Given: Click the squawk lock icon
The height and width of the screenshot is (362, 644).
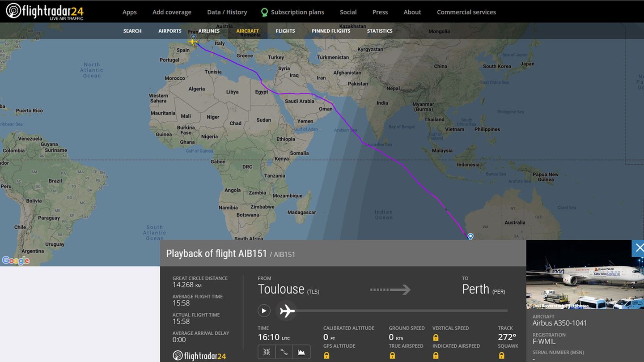Looking at the screenshot, I should 501,355.
